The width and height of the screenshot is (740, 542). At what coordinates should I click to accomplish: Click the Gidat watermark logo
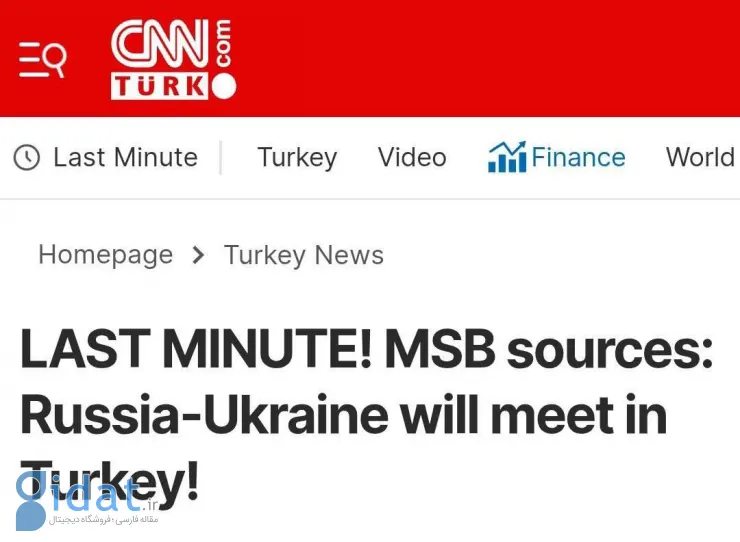pyautogui.click(x=78, y=497)
